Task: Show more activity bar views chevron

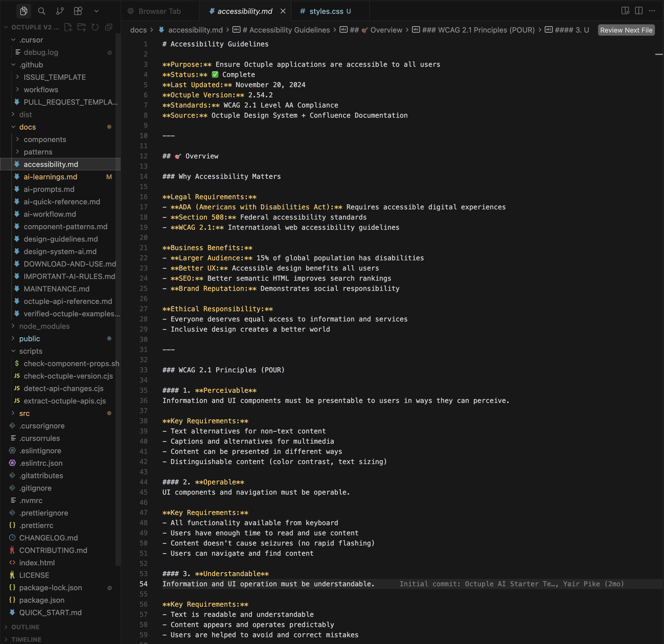Action: click(97, 11)
